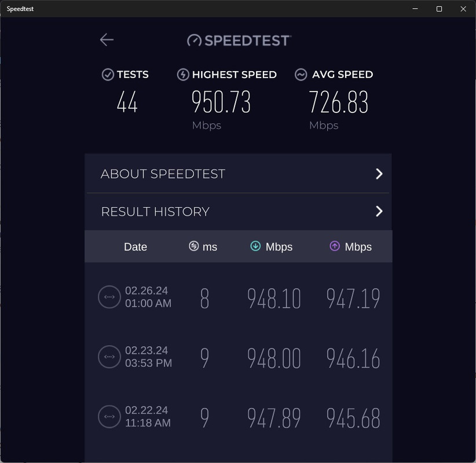Maximize the Speedtest window
The image size is (476, 463).
tap(439, 9)
